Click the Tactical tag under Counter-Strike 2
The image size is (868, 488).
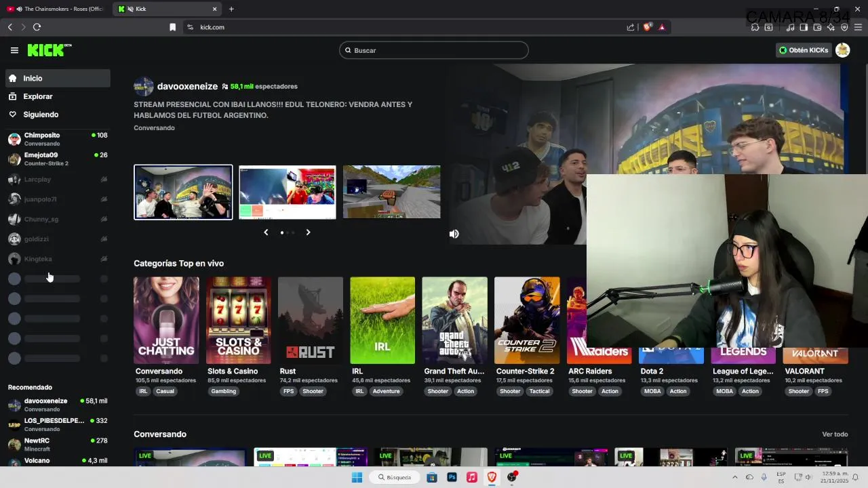coord(539,391)
